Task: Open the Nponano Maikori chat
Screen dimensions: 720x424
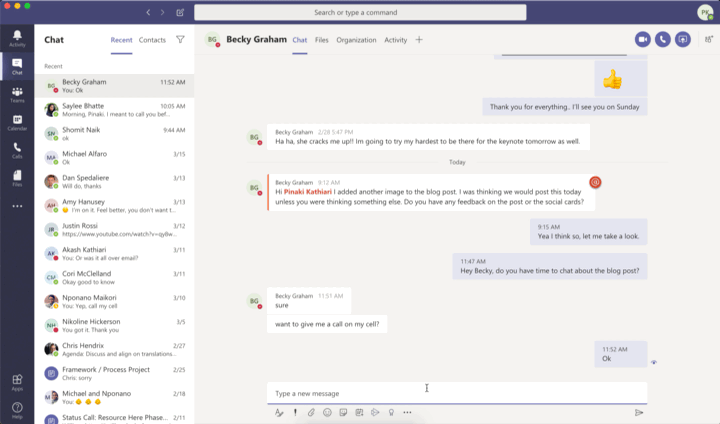Action: 114,301
